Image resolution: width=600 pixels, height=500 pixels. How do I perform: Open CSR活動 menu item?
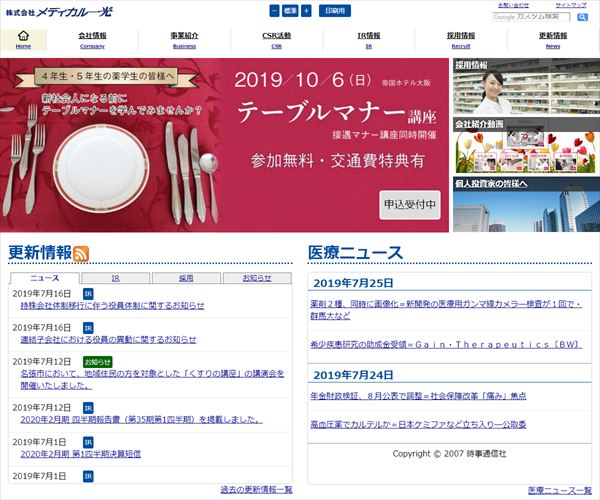click(x=277, y=40)
